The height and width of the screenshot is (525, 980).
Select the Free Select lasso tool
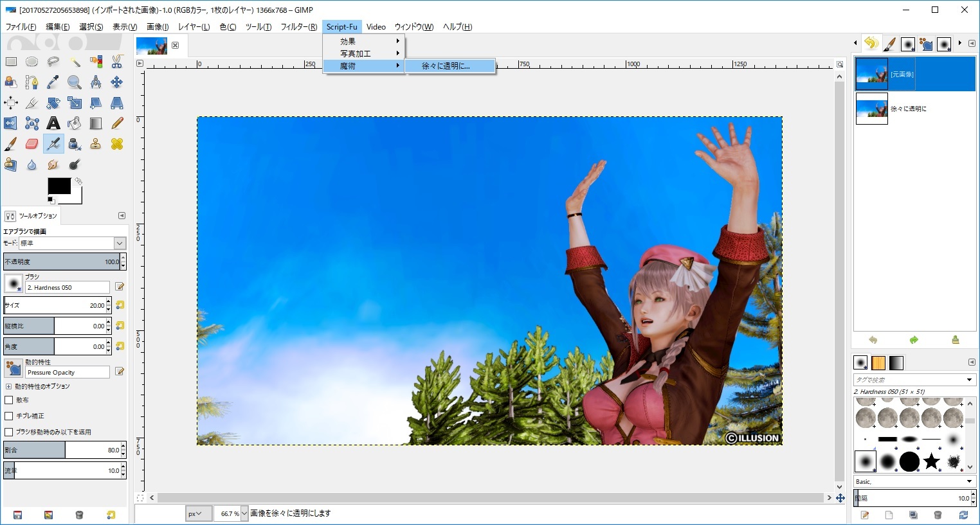[53, 62]
